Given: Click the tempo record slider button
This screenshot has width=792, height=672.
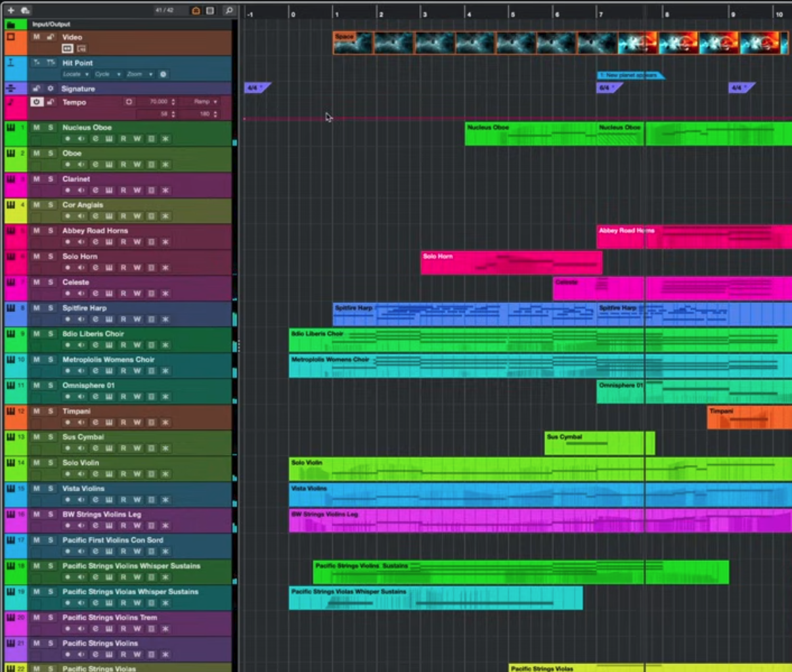Looking at the screenshot, I should (x=129, y=102).
